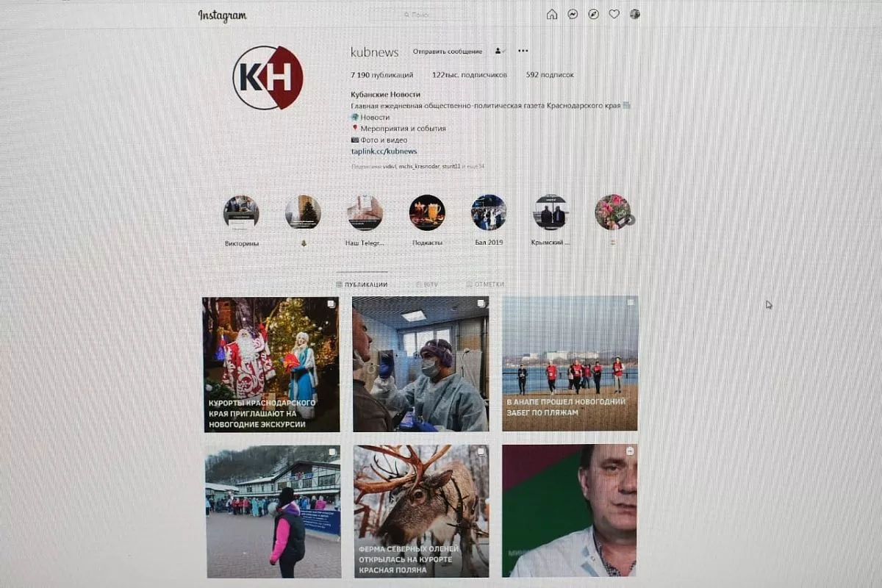Open the reindeer farm post thumbnail

point(420,511)
